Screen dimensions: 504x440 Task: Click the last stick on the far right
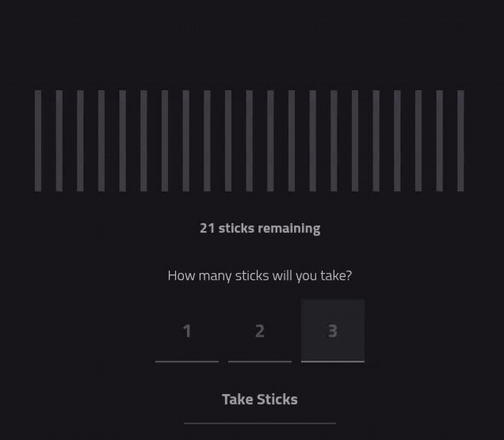[461, 140]
